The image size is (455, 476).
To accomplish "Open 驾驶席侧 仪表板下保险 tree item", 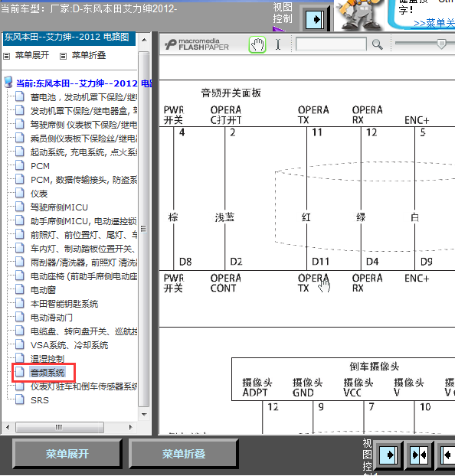I will click(83, 125).
